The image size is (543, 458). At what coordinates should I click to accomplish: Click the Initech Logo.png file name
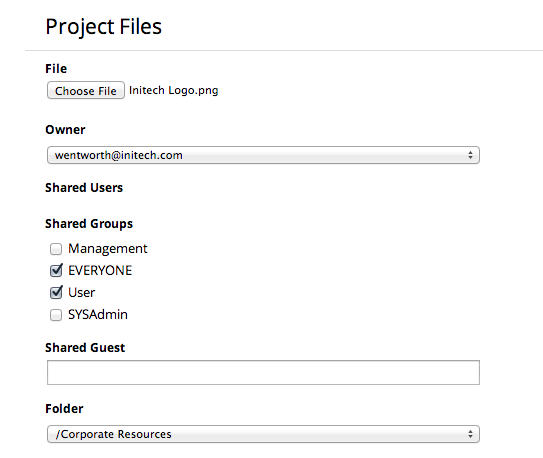point(173,90)
